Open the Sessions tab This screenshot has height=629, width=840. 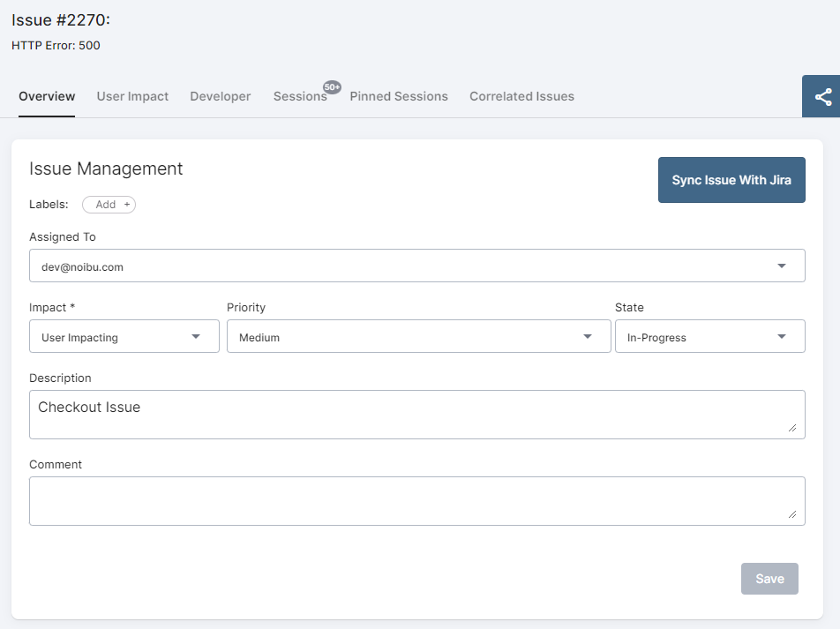click(300, 96)
